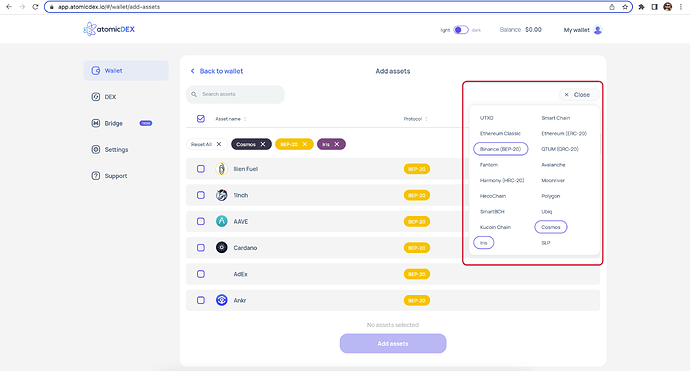Click the browser back arrow
The image size is (690, 371).
(x=9, y=7)
